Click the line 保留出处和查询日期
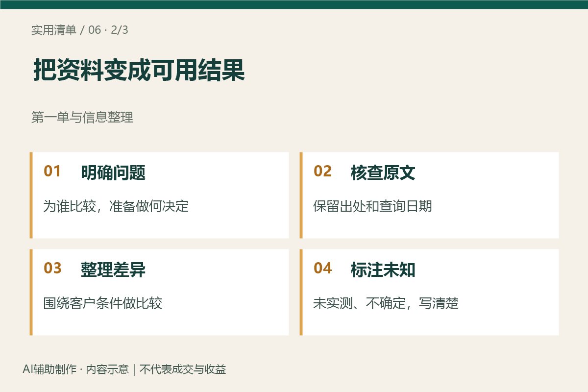This screenshot has width=588, height=392. coord(373,206)
